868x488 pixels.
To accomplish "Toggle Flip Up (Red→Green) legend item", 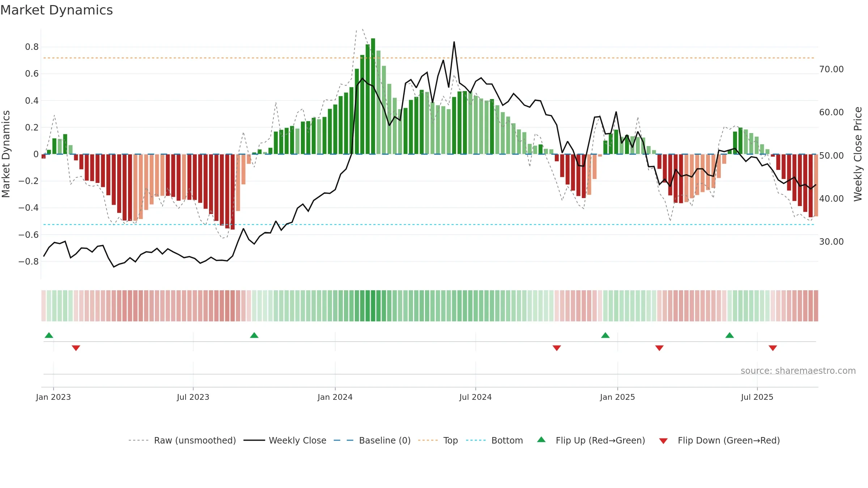I will 591,440.
